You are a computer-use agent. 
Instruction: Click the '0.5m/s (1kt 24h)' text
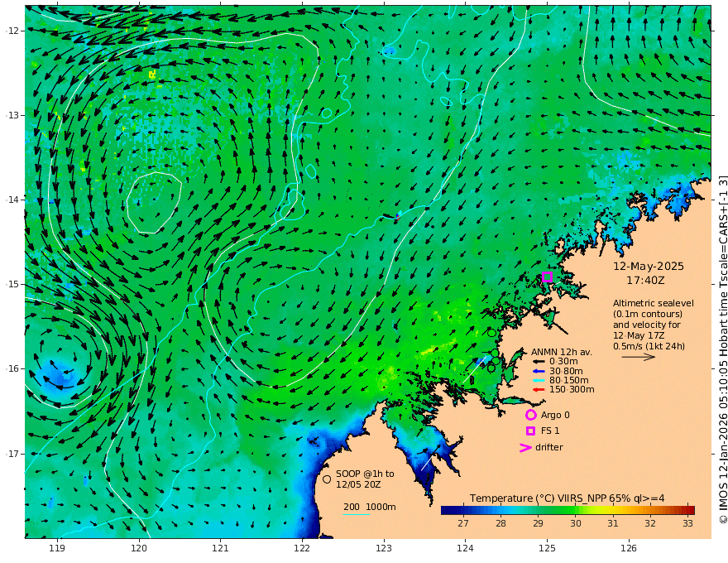click(x=649, y=346)
